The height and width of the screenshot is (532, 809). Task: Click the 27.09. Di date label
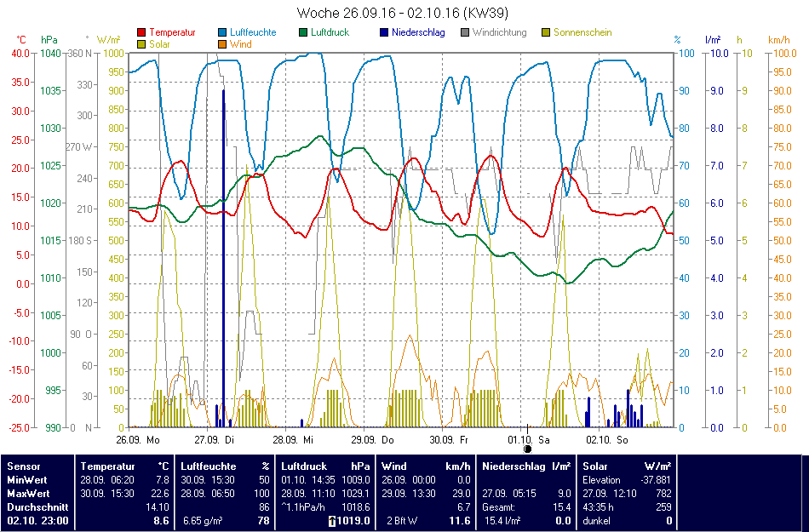coord(214,440)
